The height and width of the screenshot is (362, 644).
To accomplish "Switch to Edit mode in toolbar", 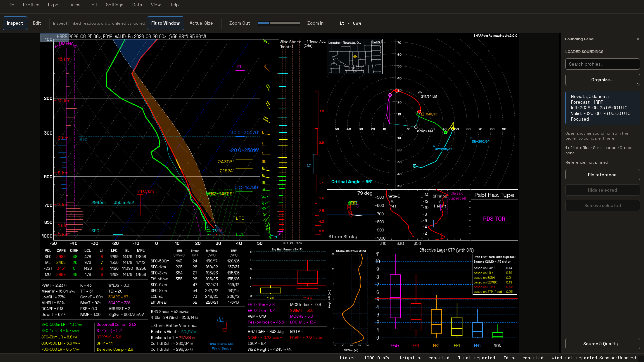I will [x=37, y=23].
